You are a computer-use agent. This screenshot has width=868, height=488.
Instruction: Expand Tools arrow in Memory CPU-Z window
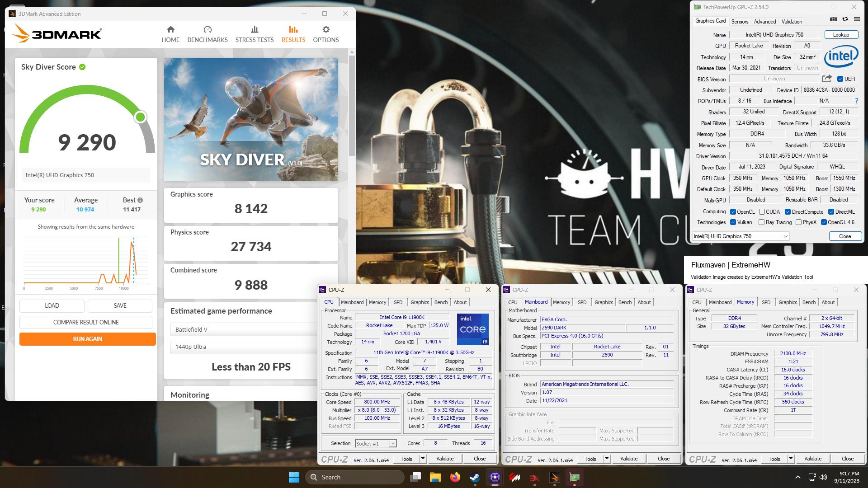coord(791,459)
